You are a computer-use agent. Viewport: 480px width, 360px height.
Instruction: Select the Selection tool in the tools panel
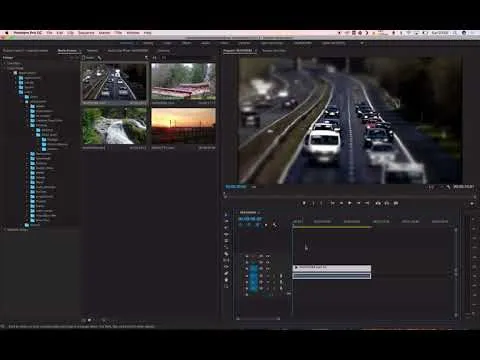tap(227, 215)
